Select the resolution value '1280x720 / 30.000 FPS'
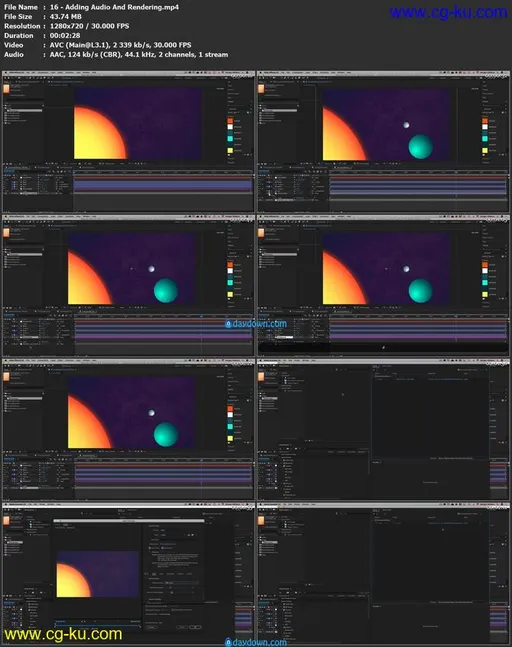Screen dimensions: 512x647 pos(90,26)
